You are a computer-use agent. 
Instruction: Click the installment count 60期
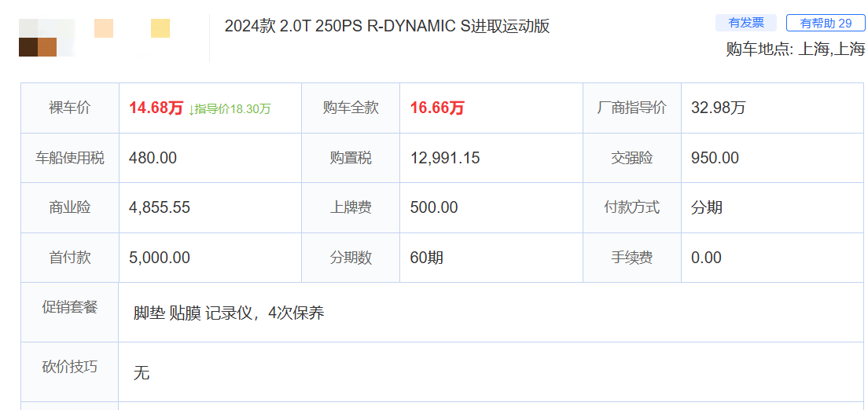426,258
